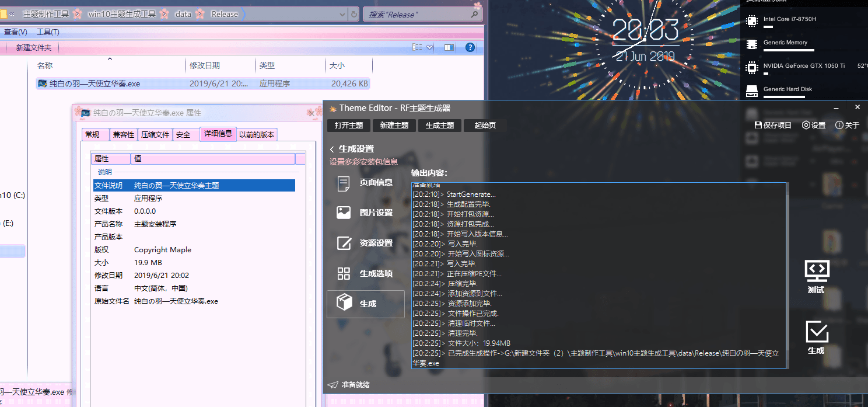Sort files by 修改日期 column header
Image resolution: width=868 pixels, height=407 pixels.
click(x=220, y=65)
